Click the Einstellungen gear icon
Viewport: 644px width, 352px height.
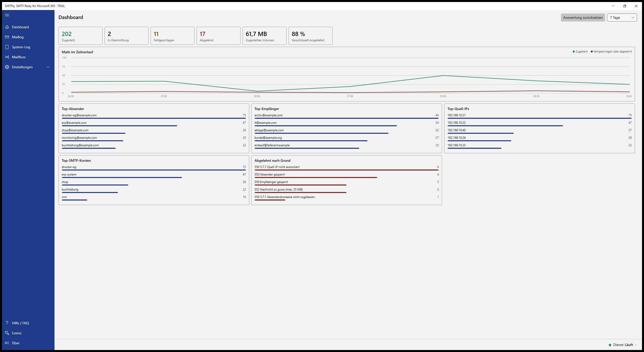point(7,67)
